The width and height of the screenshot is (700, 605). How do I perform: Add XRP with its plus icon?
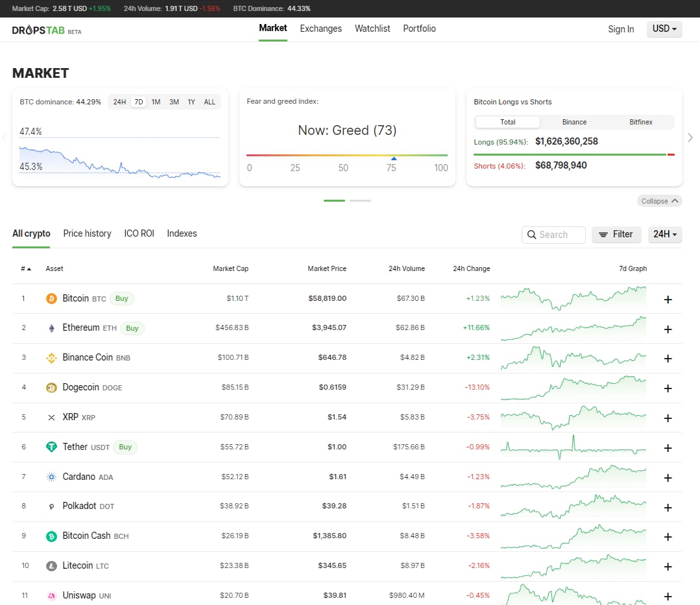pos(668,418)
